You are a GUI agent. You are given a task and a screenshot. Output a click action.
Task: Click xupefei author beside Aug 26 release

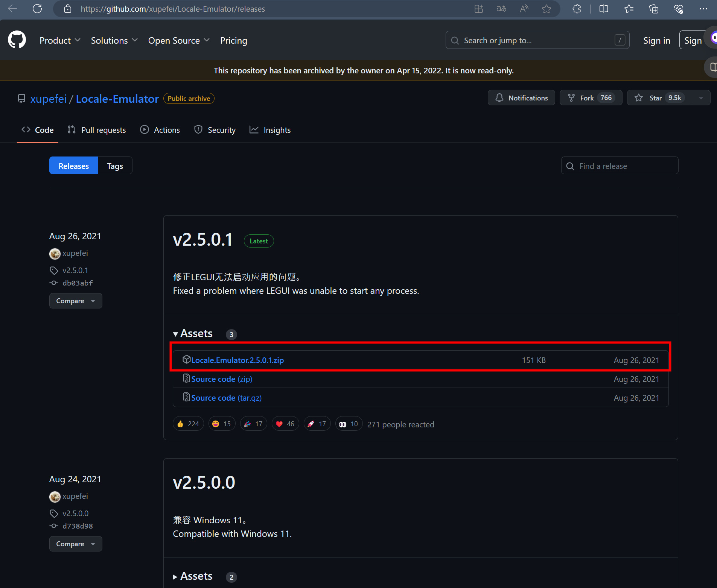pyautogui.click(x=75, y=253)
